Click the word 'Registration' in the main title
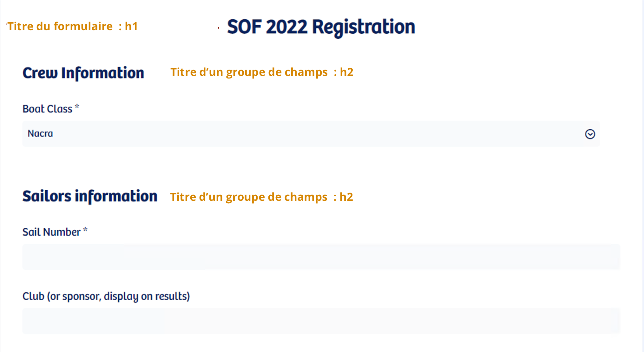This screenshot has width=644, height=352. (x=364, y=27)
